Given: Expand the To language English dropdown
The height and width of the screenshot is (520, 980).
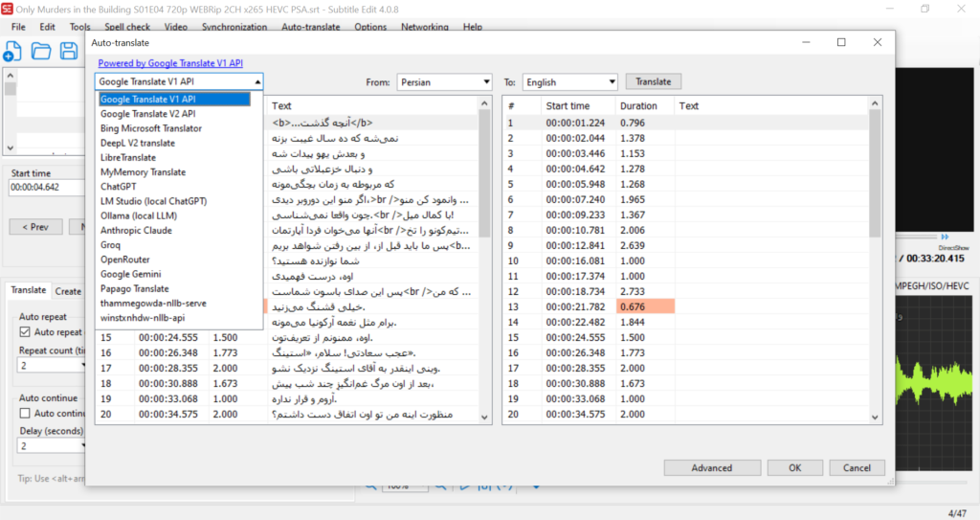Looking at the screenshot, I should point(569,82).
